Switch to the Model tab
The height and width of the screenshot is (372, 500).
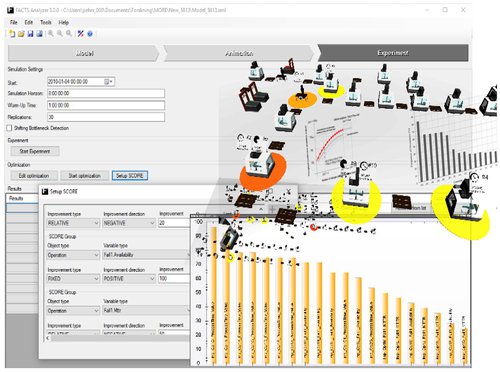pyautogui.click(x=83, y=53)
